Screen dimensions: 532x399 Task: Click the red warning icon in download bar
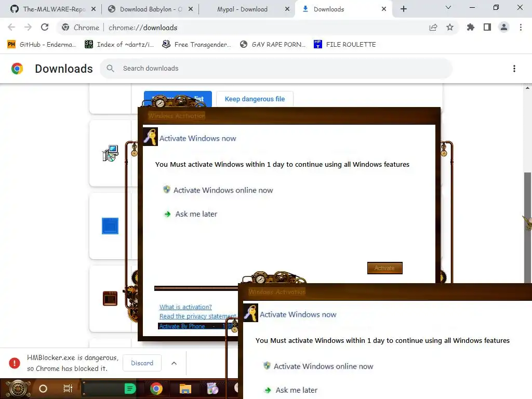coord(15,363)
